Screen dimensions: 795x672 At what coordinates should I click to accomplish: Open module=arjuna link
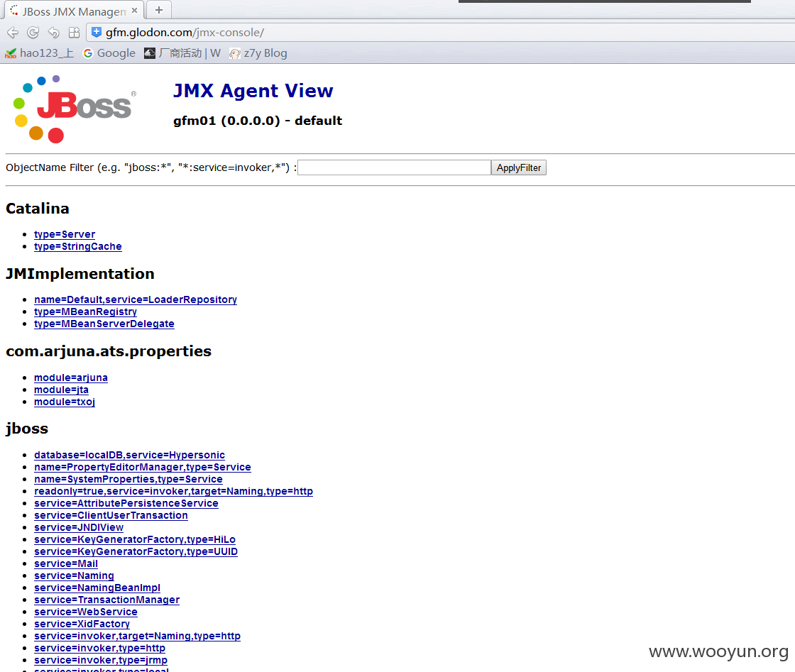pyautogui.click(x=70, y=378)
